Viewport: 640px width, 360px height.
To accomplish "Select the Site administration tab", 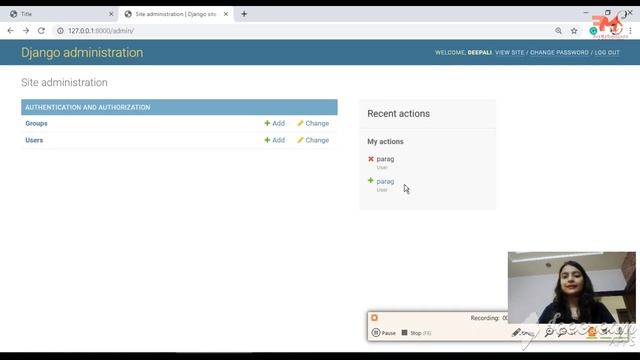I will [176, 14].
